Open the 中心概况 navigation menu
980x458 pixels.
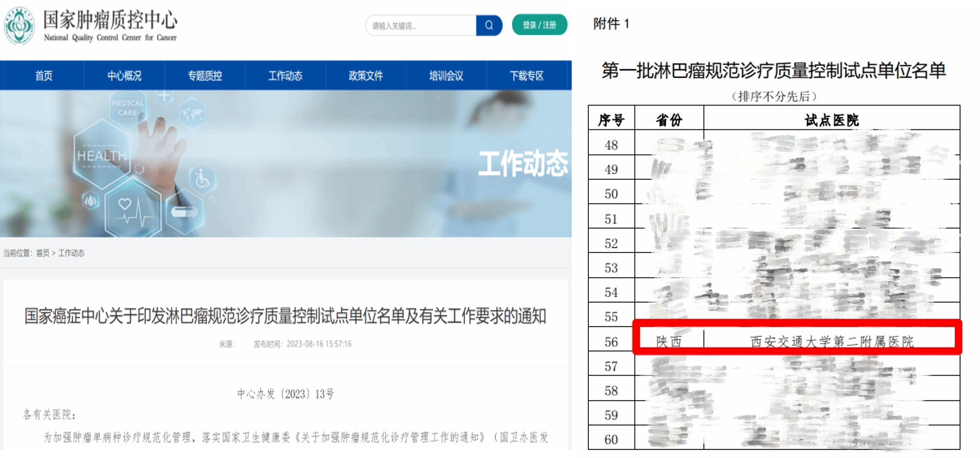[124, 76]
